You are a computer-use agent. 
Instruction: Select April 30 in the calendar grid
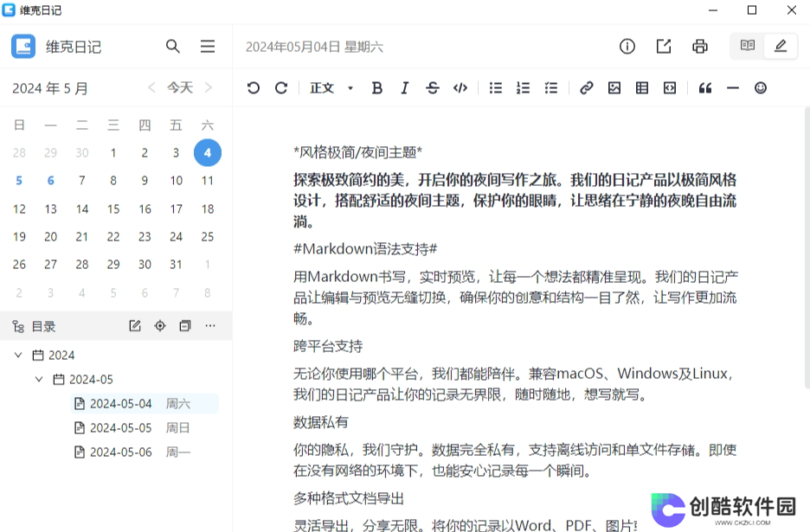(82, 152)
